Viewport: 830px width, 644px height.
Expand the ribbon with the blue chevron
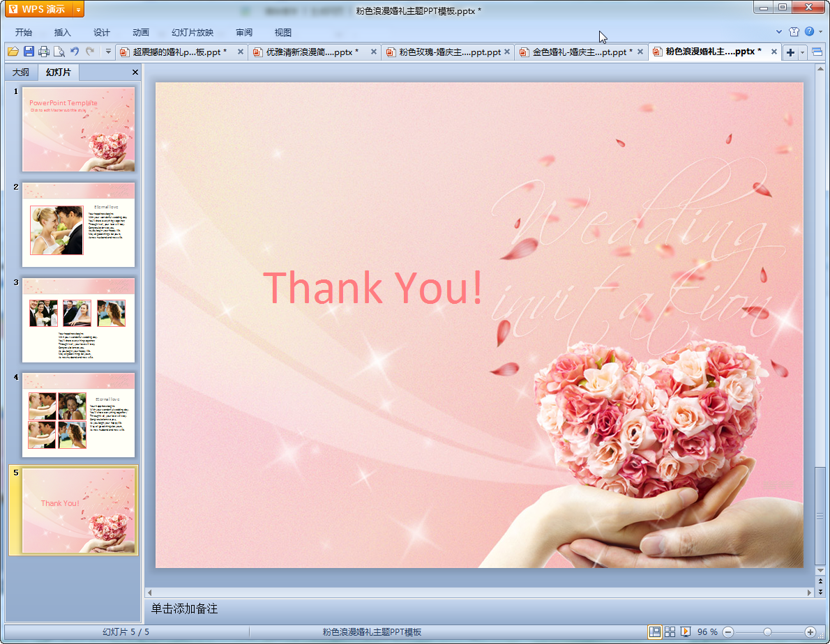(778, 32)
